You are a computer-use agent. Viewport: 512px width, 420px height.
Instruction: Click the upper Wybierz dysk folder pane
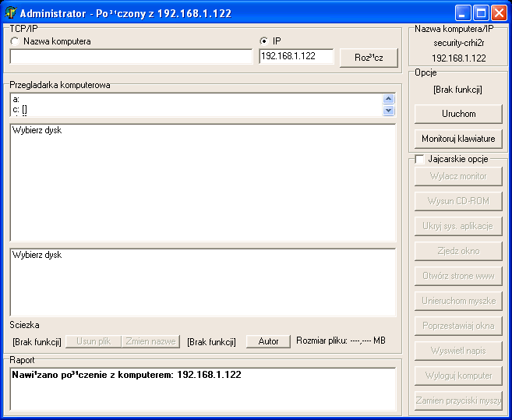click(x=203, y=183)
